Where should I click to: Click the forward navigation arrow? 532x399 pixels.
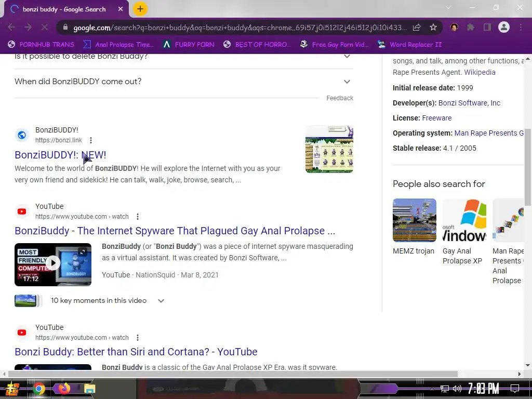[28, 27]
